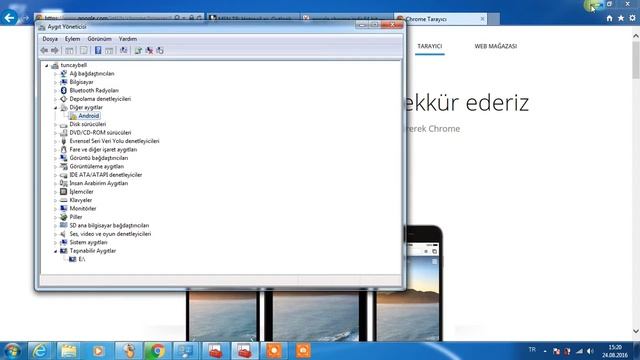Click Update driver software toolbar icon
The width and height of the screenshot is (640, 360).
pyautogui.click(x=138, y=50)
